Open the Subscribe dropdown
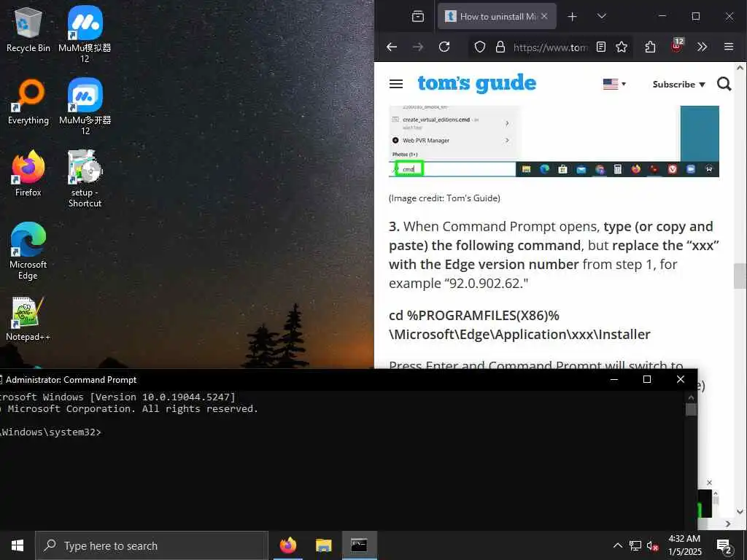Image resolution: width=747 pixels, height=560 pixels. (x=678, y=85)
